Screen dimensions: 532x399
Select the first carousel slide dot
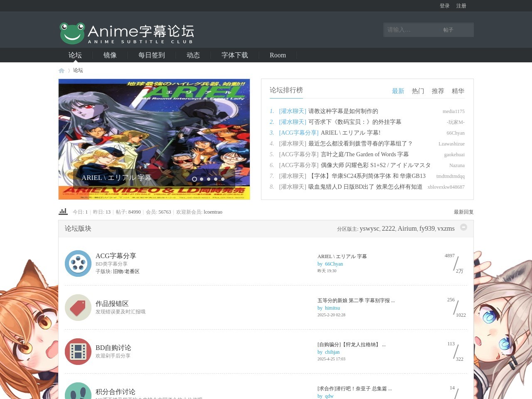195,179
